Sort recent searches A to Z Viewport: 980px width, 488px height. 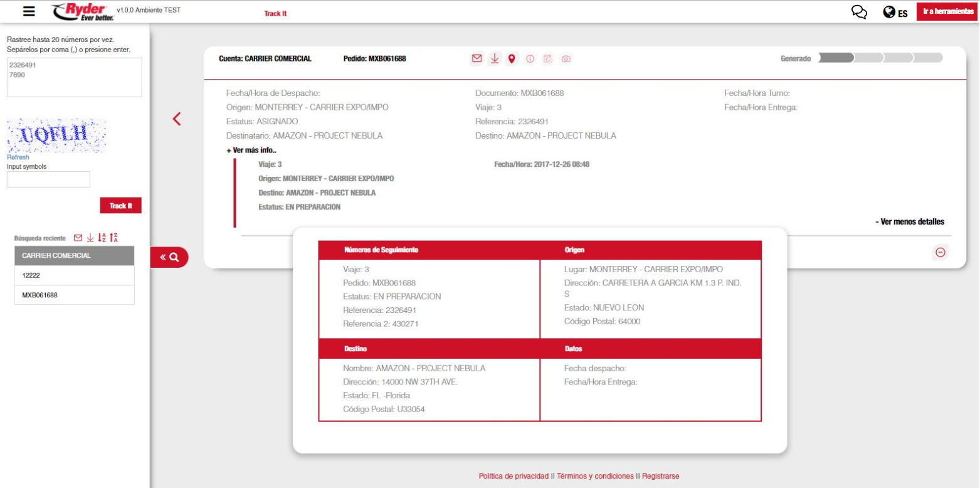[102, 238]
